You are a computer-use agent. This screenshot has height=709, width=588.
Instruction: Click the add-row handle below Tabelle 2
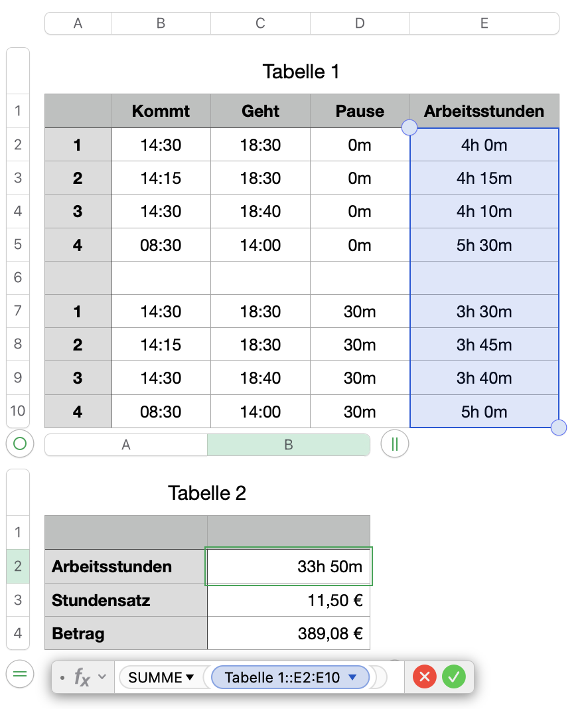click(x=20, y=674)
